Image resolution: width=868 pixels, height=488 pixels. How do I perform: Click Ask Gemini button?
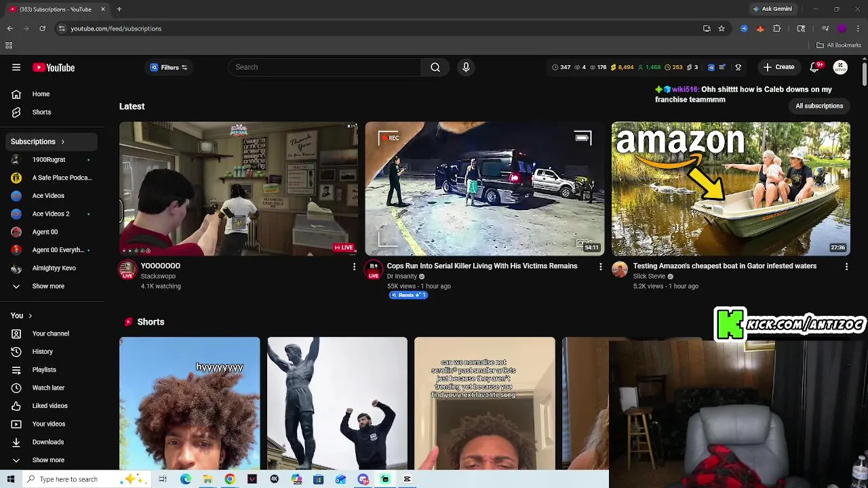click(772, 9)
